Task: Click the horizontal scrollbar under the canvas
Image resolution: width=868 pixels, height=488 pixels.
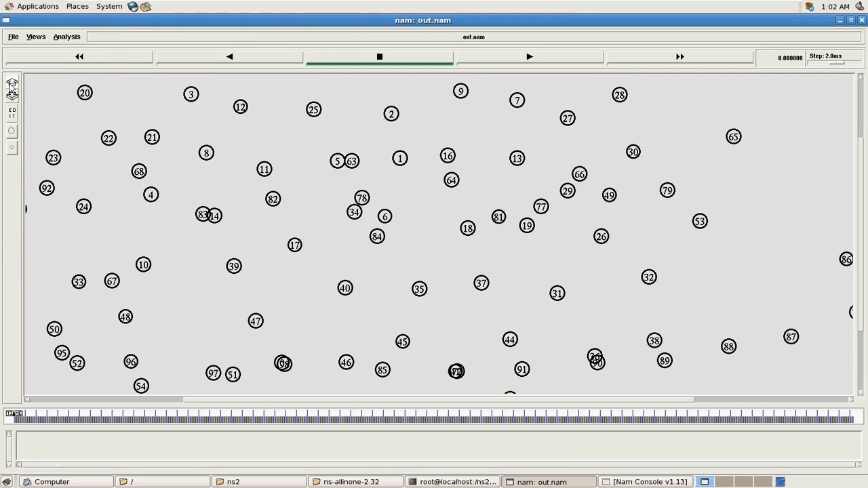Action: click(438, 399)
